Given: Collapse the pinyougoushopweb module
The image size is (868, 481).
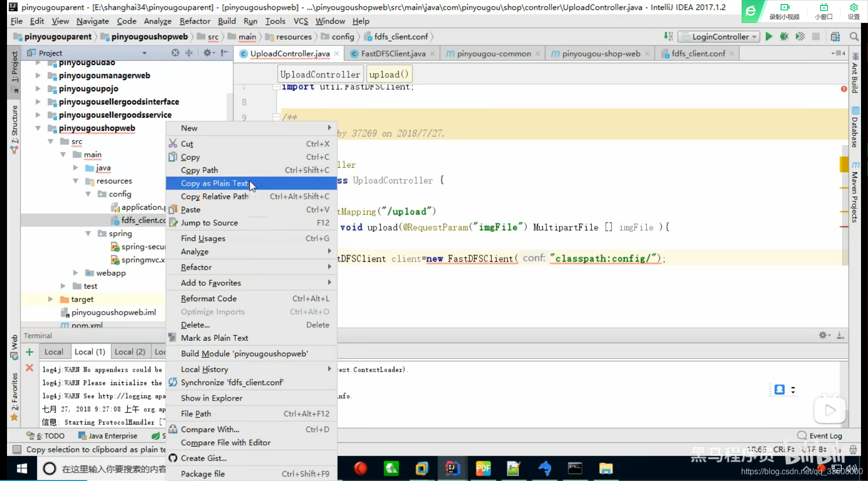Looking at the screenshot, I should tap(38, 128).
